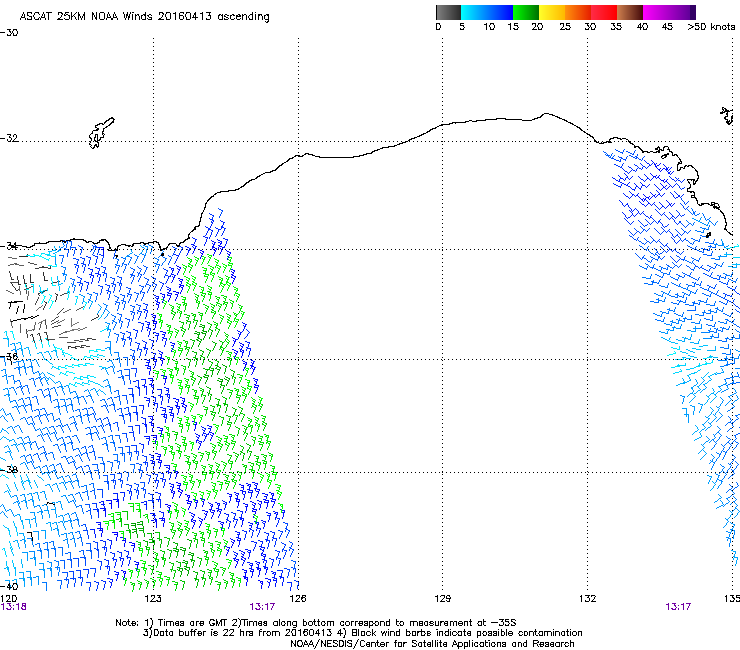Click the -32 latitude label
The height and width of the screenshot is (650, 740).
click(9, 138)
